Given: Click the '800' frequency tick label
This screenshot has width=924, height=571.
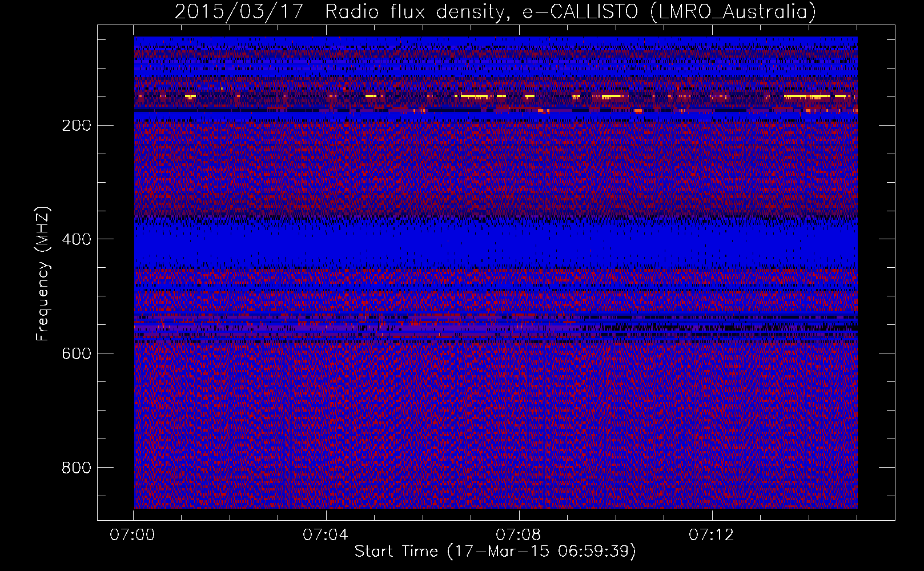Looking at the screenshot, I should [x=75, y=468].
